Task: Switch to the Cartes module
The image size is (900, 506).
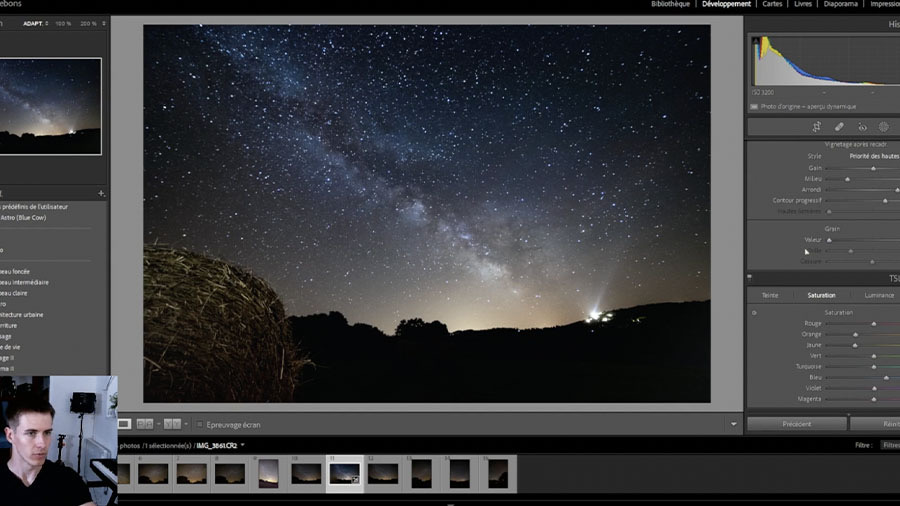Action: 772,4
